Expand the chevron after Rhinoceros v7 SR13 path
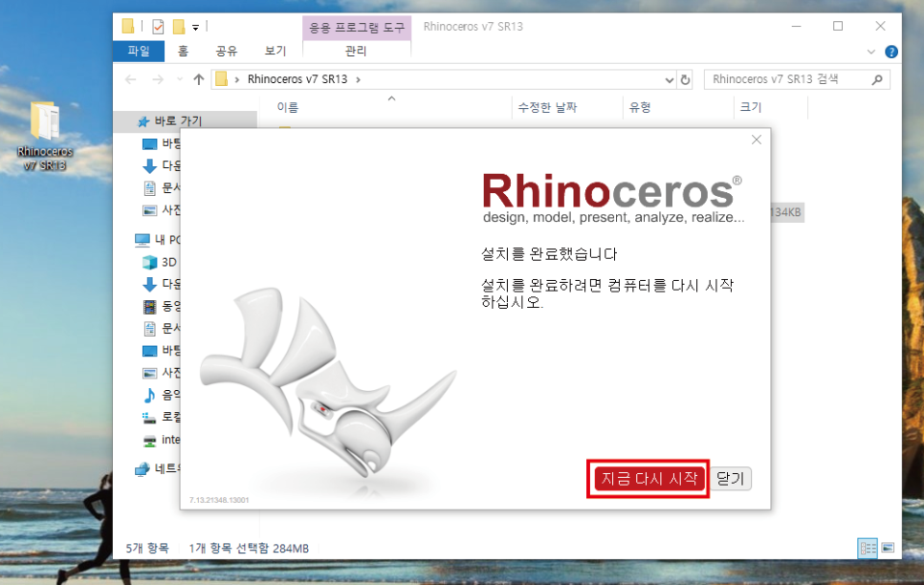Screen dimensions: 924x585 359,79
